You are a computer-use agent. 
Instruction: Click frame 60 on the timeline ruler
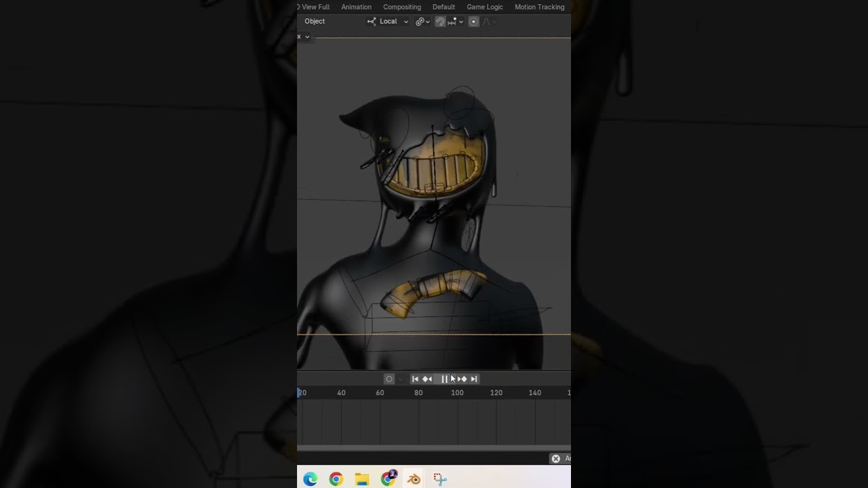click(x=380, y=393)
